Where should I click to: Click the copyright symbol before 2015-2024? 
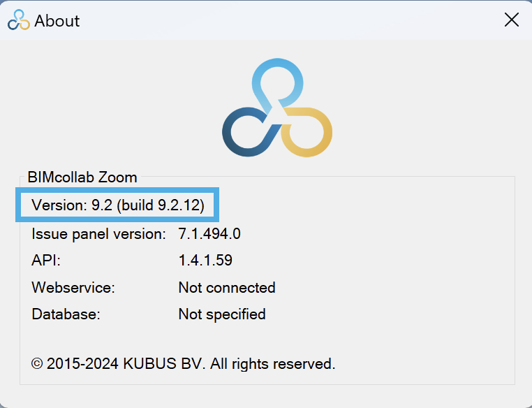coord(37,364)
